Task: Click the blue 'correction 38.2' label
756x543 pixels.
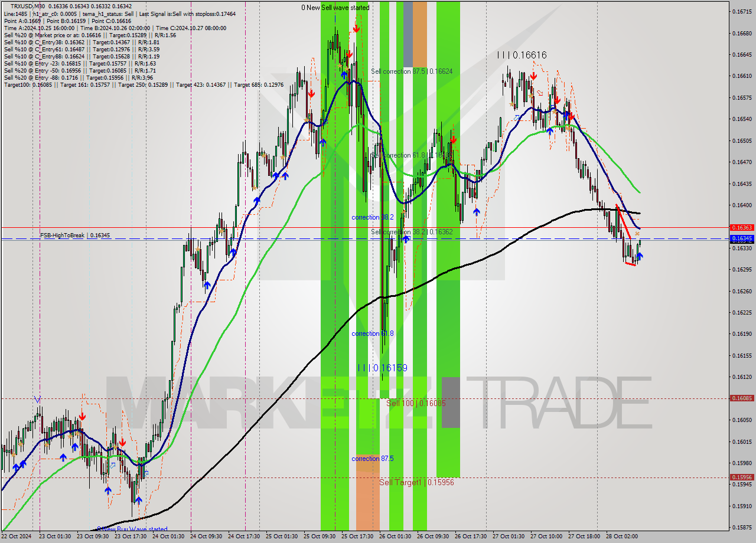Action: click(x=372, y=217)
